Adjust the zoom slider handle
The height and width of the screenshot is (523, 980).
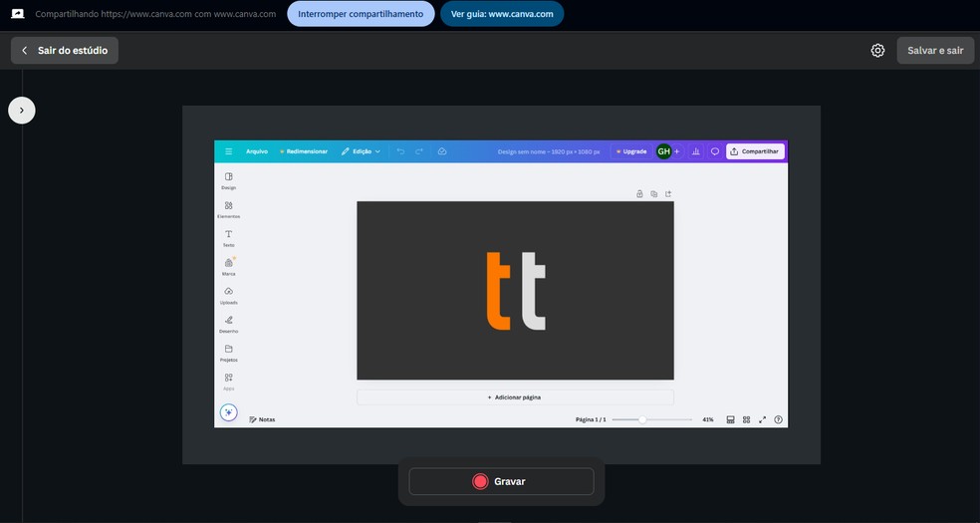[x=641, y=420]
